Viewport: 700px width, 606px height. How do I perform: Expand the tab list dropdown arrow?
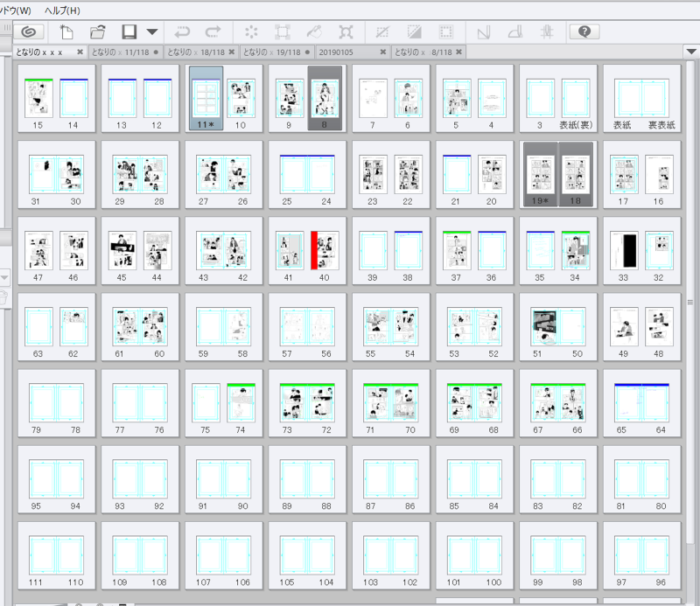point(691,52)
